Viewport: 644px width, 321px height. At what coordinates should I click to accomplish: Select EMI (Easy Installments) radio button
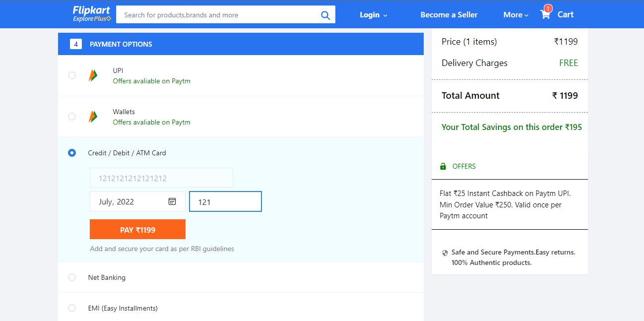pyautogui.click(x=72, y=308)
